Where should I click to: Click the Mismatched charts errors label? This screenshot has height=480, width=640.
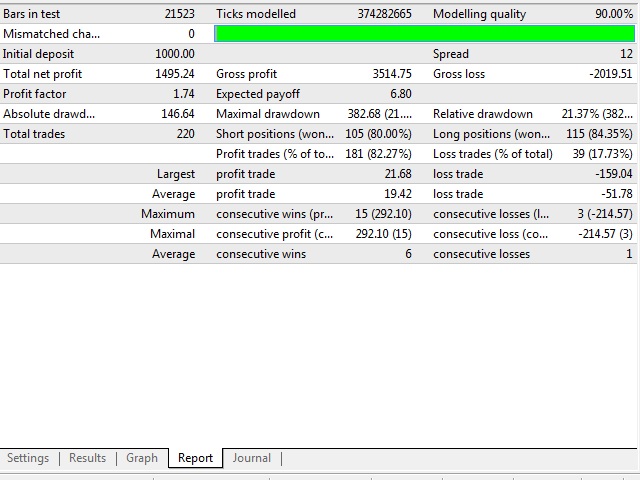(52, 34)
